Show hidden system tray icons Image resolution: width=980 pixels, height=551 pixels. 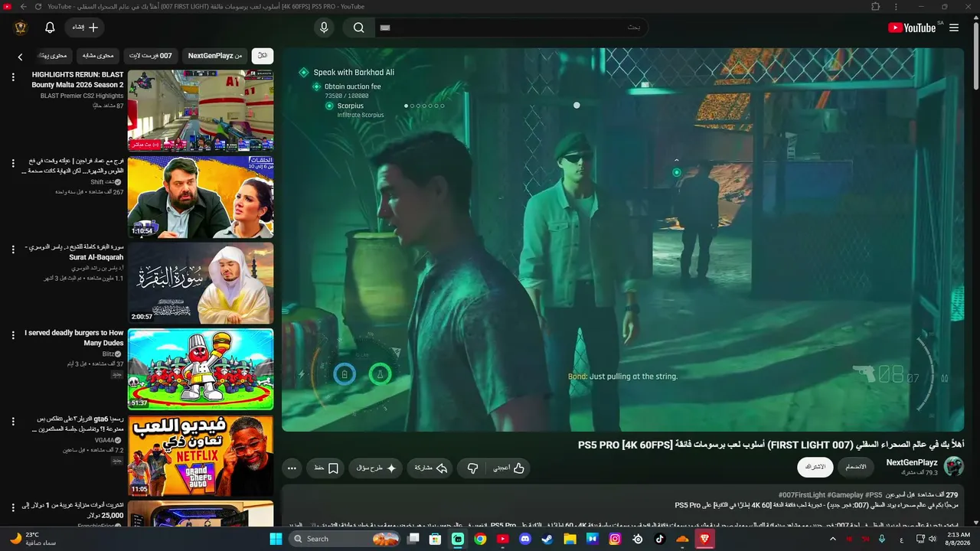click(833, 539)
